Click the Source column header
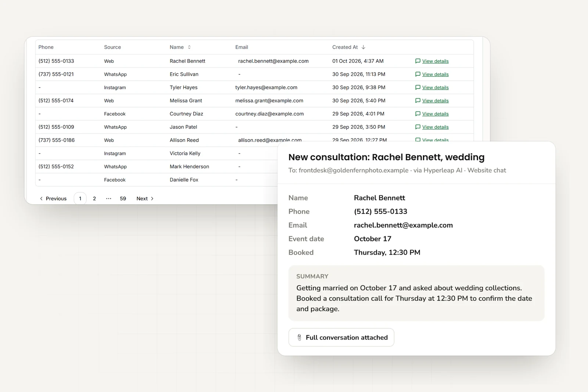The image size is (588, 392). coord(112,47)
